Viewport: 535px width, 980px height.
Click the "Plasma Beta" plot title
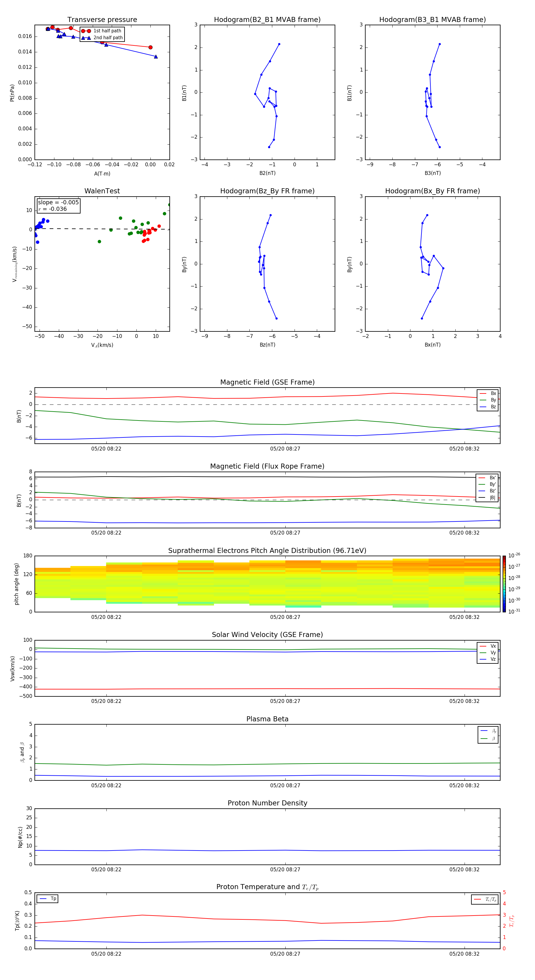[267, 719]
